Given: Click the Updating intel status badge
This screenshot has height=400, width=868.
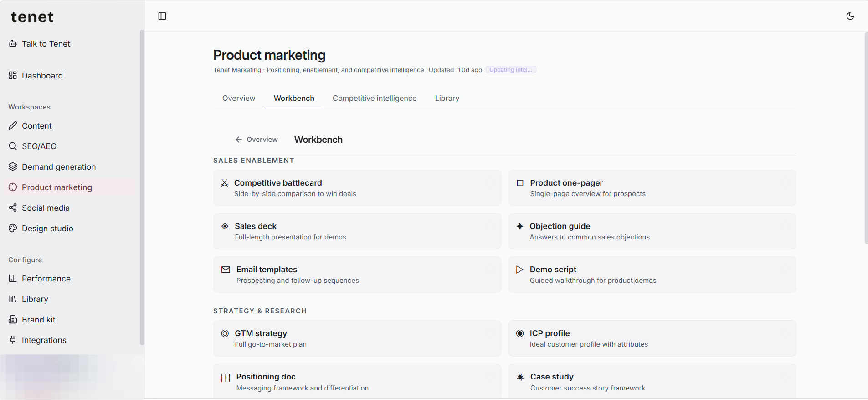Looking at the screenshot, I should [x=511, y=70].
